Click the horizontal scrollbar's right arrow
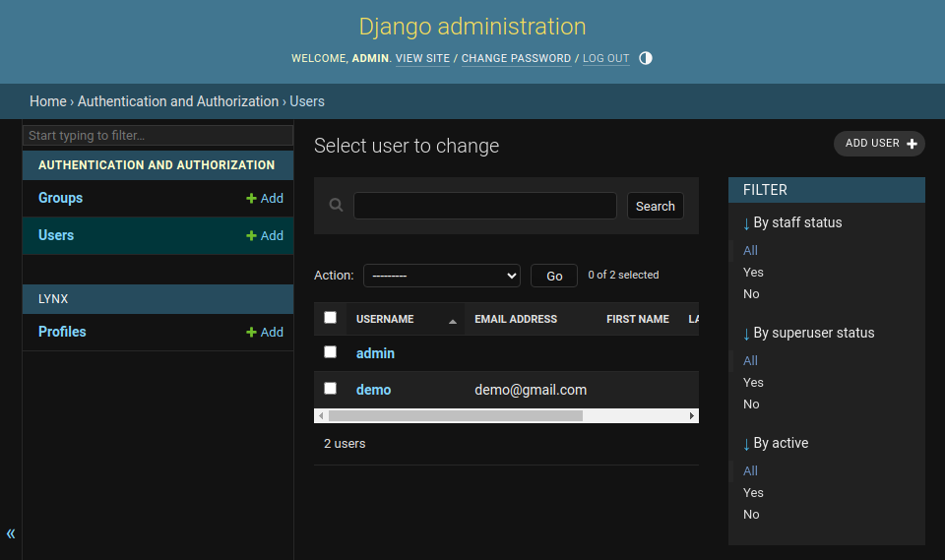945x560 pixels. [691, 416]
